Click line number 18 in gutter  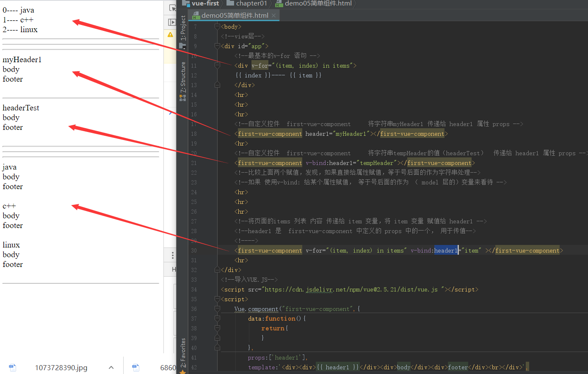[194, 134]
